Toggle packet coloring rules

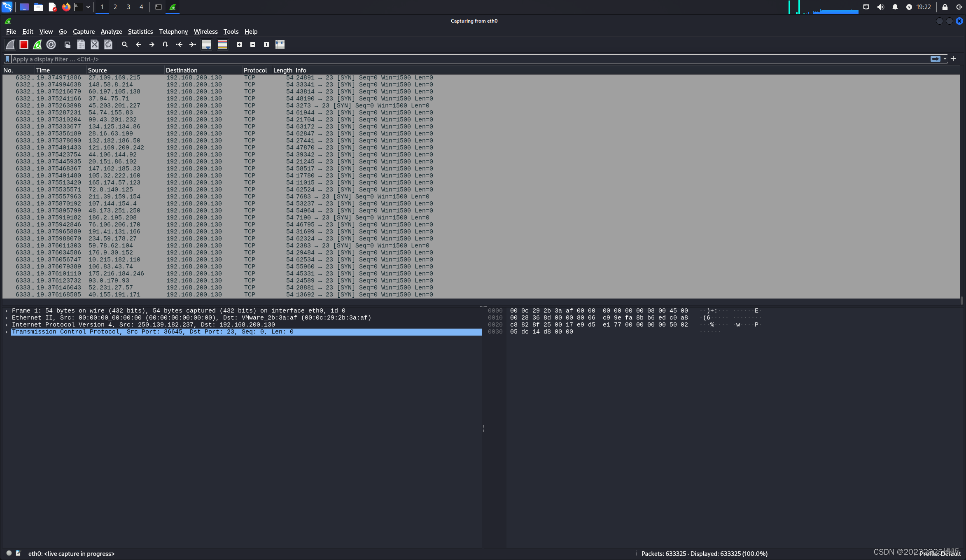pyautogui.click(x=223, y=44)
